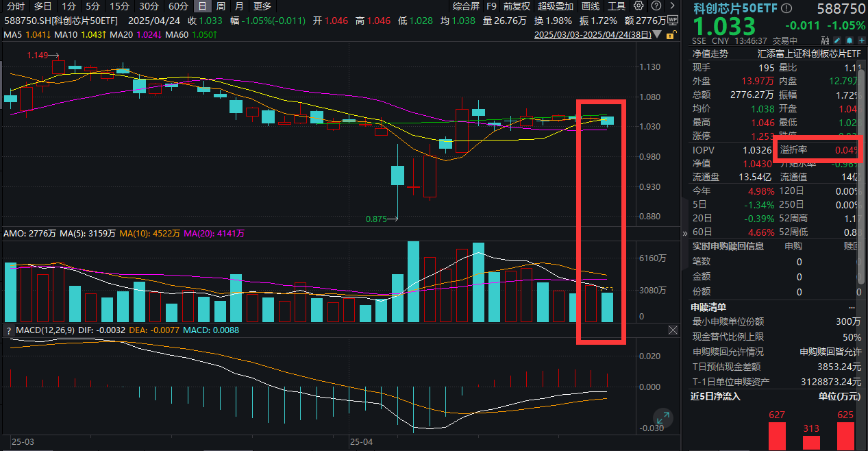Open the chart settings gear icon

click(638, 5)
